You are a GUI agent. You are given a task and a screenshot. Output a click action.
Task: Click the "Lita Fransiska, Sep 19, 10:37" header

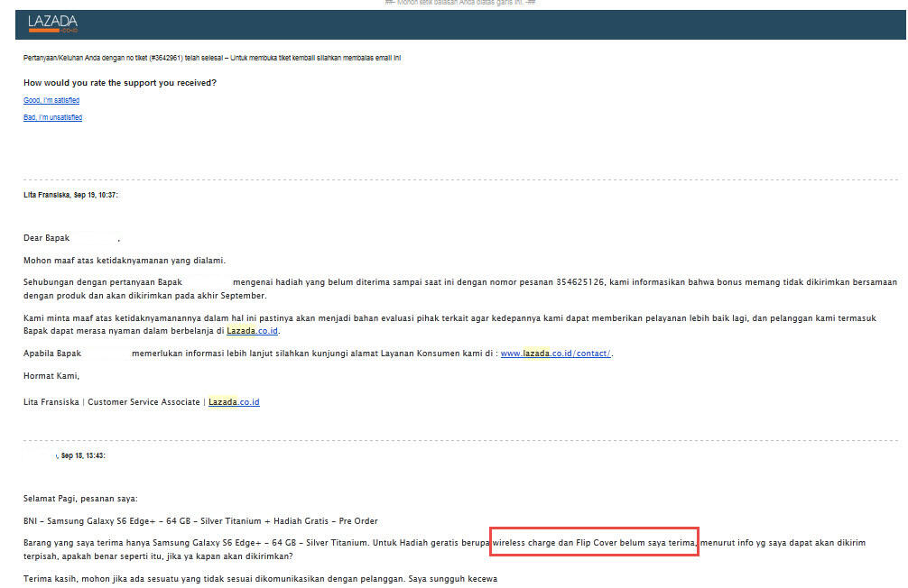(71, 195)
